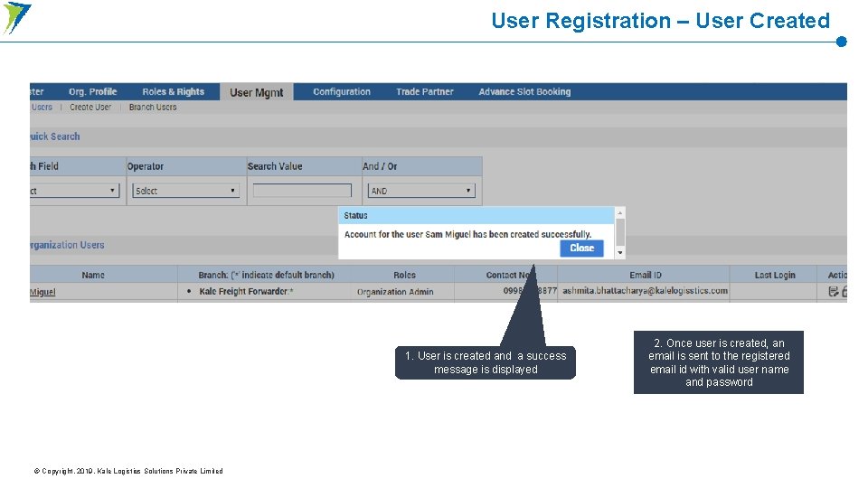The width and height of the screenshot is (868, 488).
Task: Expand the And / Or dropdown showing AND
Action: click(421, 191)
